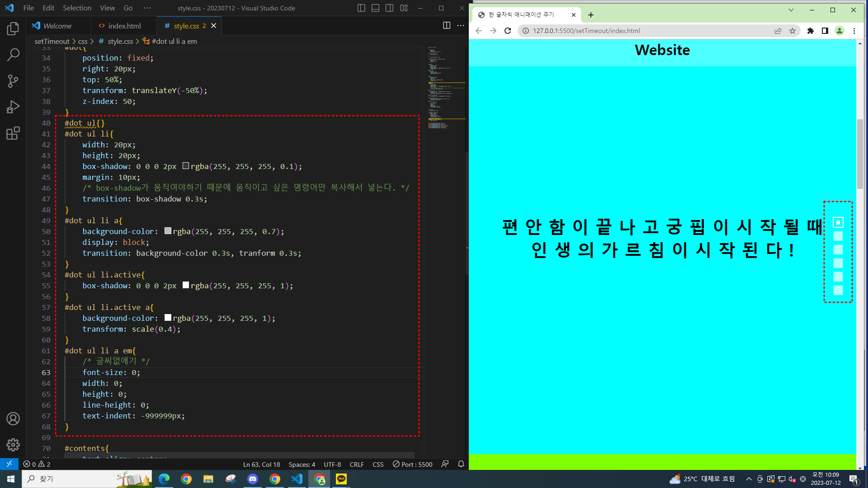Open the Explorer view in activity bar
868x488 pixels.
13,29
